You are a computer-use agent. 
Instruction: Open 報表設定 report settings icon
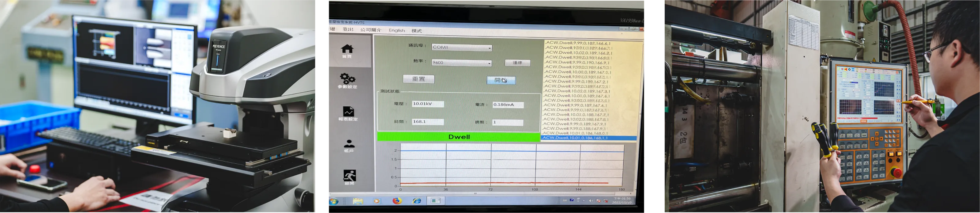(348, 112)
